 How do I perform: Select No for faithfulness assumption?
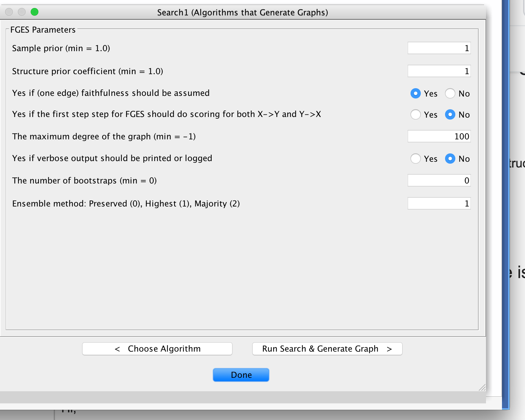point(450,93)
